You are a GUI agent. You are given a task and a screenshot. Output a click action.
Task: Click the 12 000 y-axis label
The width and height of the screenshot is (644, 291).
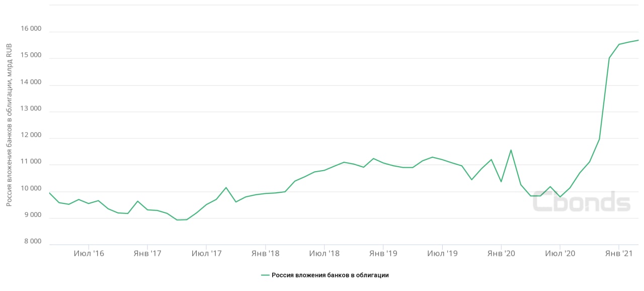click(31, 135)
